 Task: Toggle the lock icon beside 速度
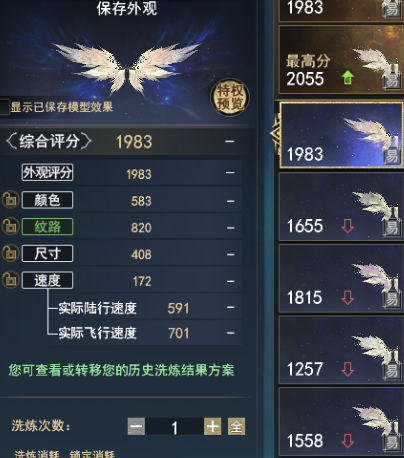tap(10, 280)
